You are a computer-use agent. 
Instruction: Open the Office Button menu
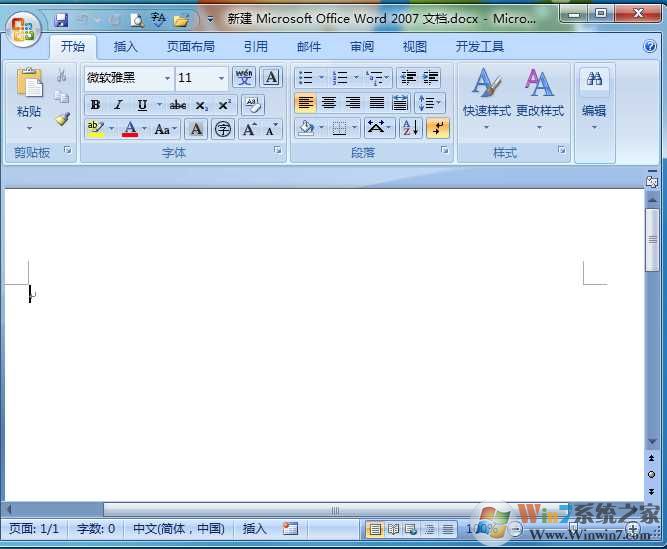23,31
